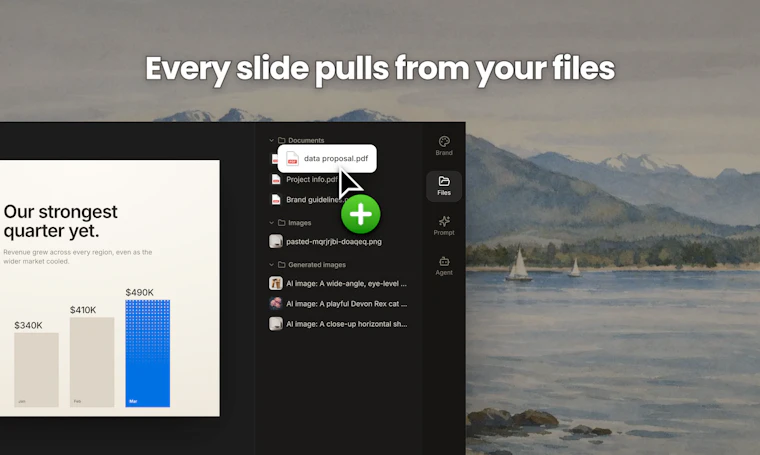
Task: Select AI image: A close-up horizontal row
Action: click(338, 324)
